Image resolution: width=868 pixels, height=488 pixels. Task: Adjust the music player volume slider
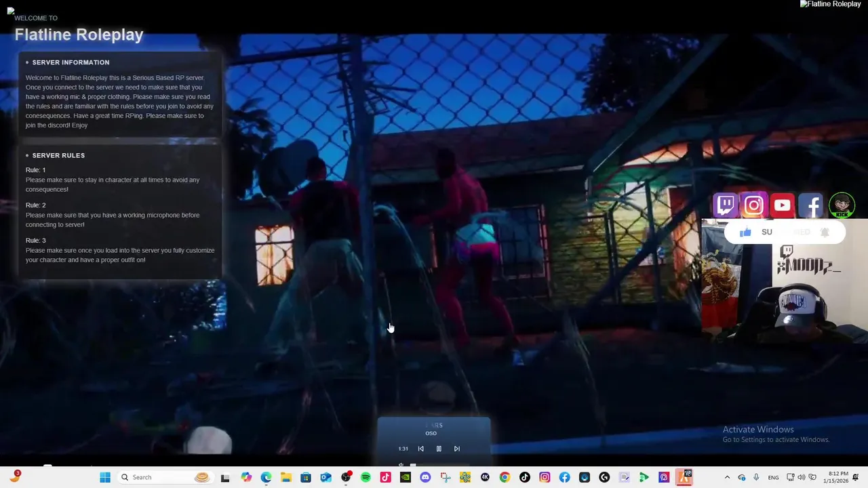(x=439, y=466)
